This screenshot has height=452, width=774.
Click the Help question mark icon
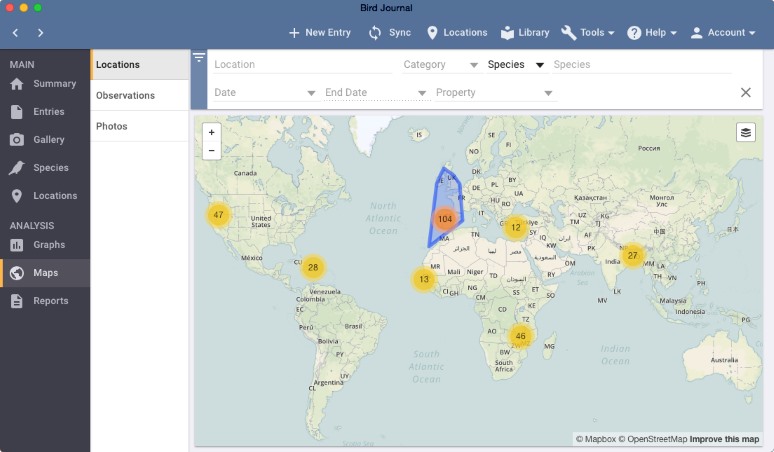click(634, 33)
